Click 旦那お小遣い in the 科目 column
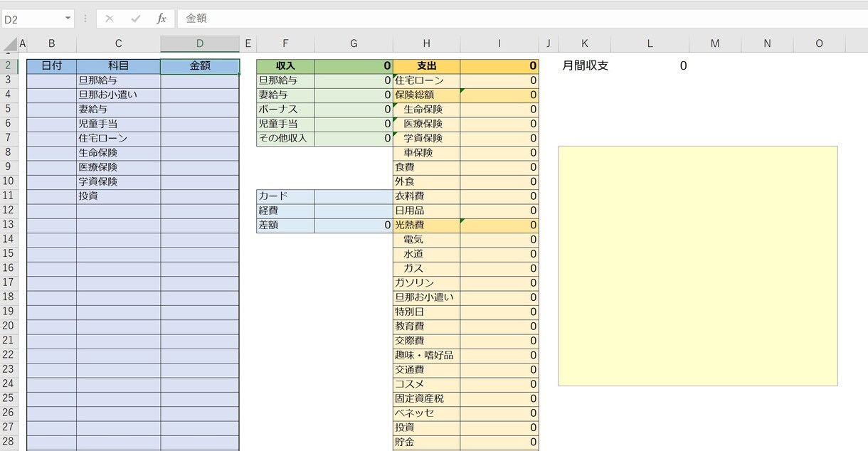 [x=118, y=95]
